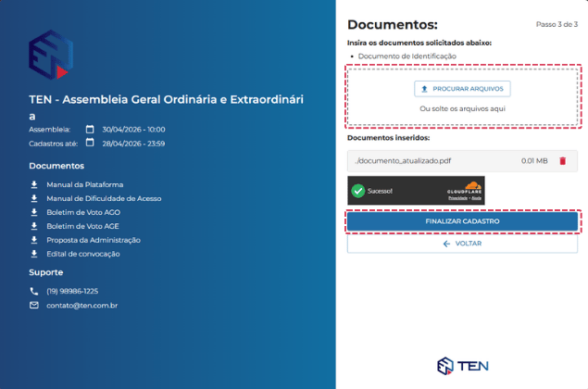Click download icon for Boletim de Voto AGO
The width and height of the screenshot is (588, 389).
click(x=34, y=212)
